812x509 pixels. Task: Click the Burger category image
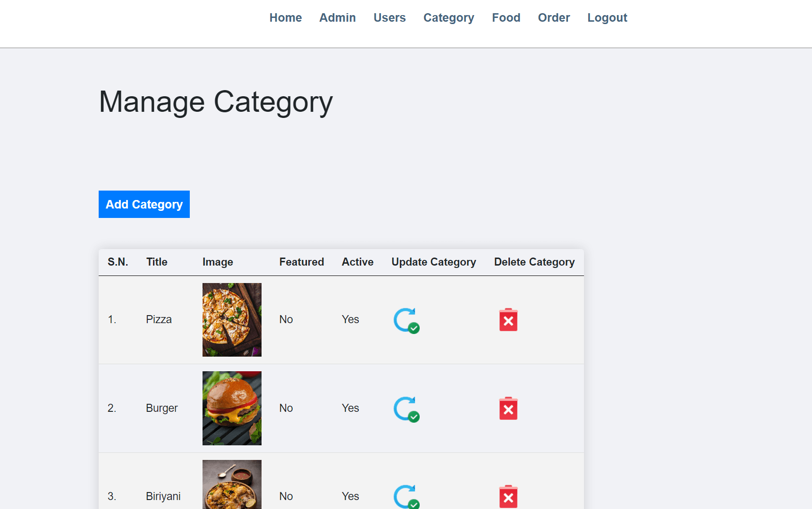(232, 408)
